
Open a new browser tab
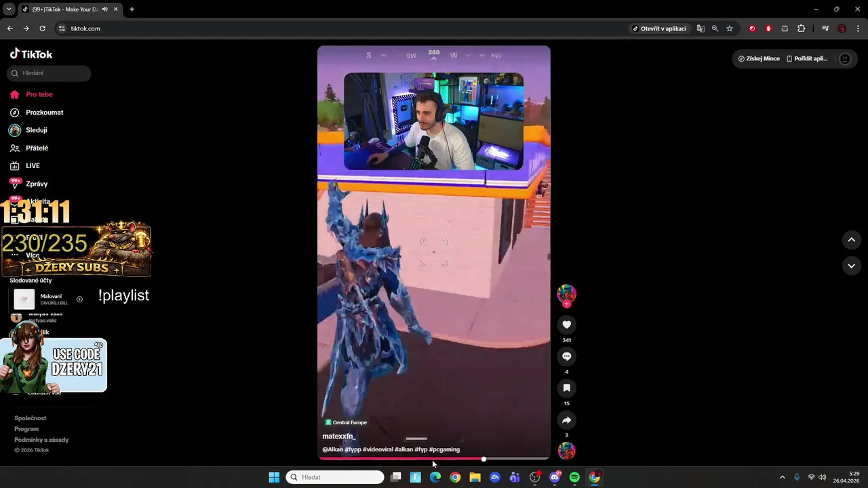132,9
